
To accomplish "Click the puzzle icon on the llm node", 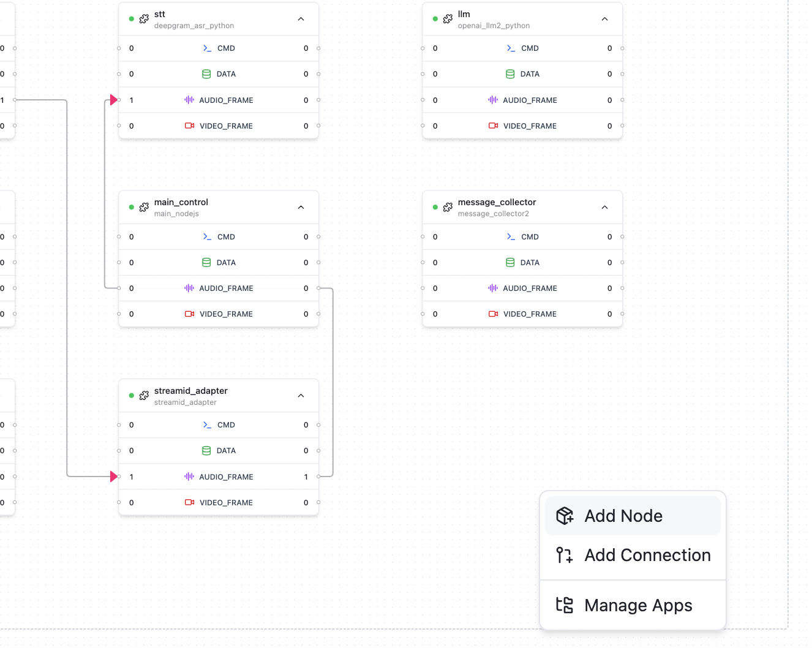I will point(448,19).
